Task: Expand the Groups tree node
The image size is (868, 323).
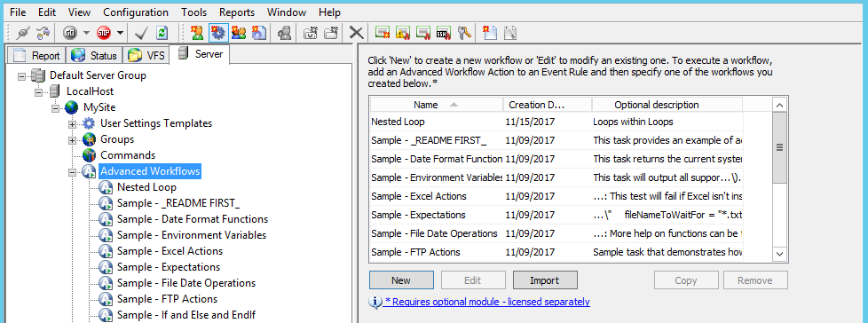Action: (72, 140)
